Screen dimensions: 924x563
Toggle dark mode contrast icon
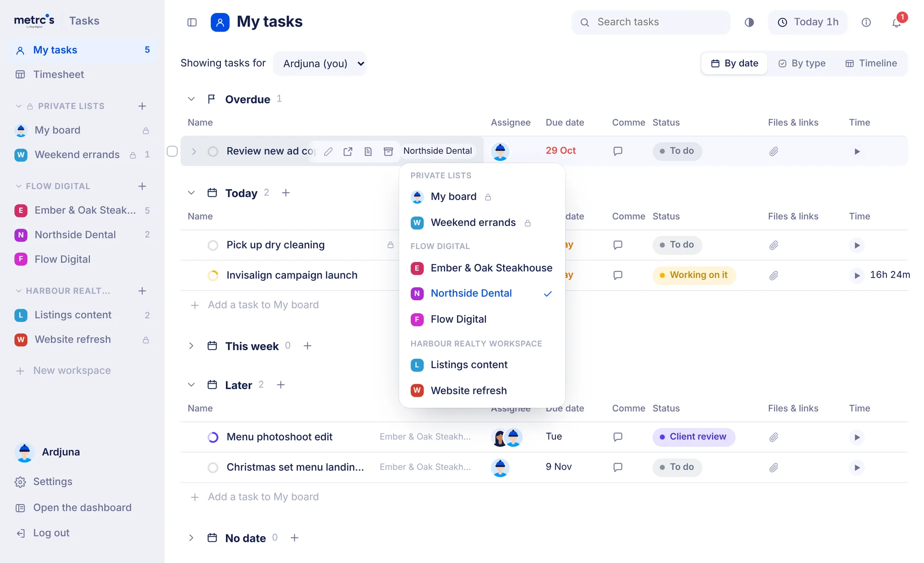pyautogui.click(x=749, y=22)
